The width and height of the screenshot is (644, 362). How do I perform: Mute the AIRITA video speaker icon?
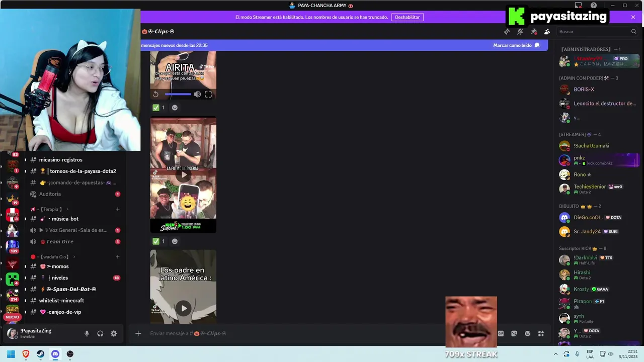[198, 94]
